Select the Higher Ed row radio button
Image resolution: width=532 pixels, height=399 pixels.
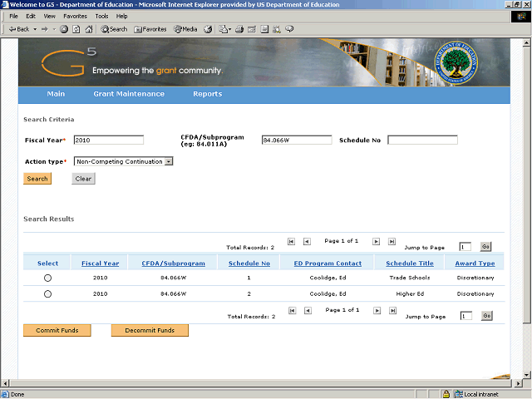[48, 294]
